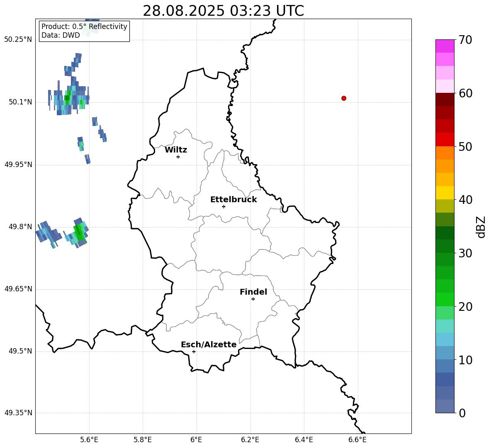Image resolution: width=491 pixels, height=448 pixels.
Task: Click the Esch/Alzette label
Action: 209,344
